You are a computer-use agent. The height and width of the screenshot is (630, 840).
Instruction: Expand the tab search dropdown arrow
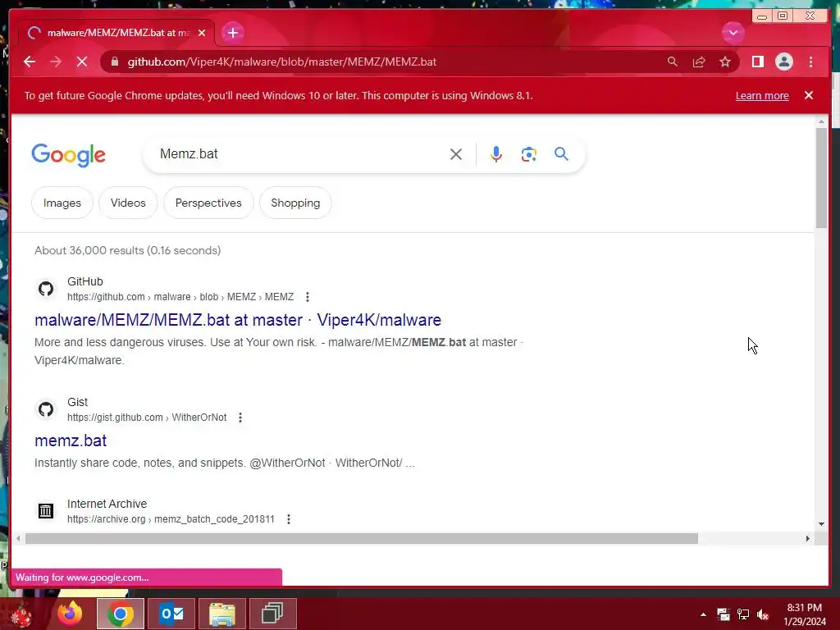[x=733, y=33]
